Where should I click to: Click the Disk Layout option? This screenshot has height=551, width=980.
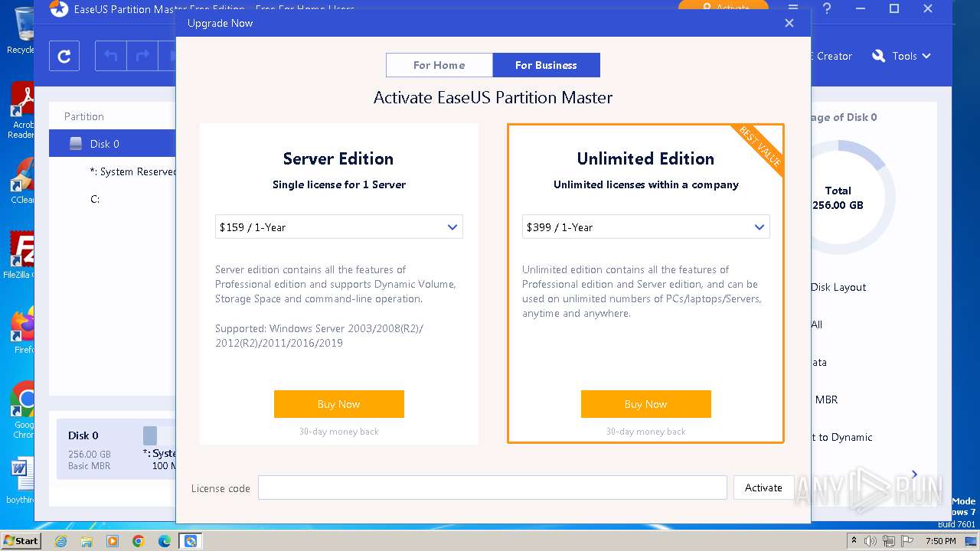tap(838, 287)
